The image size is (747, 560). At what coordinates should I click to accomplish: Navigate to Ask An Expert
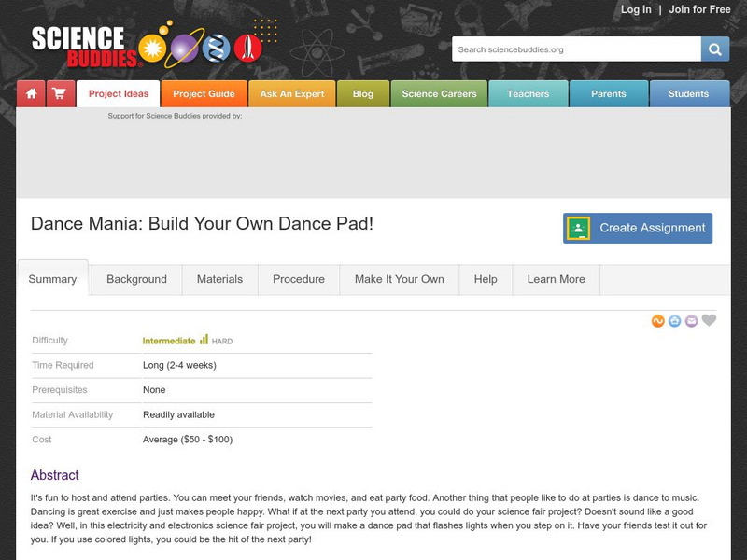click(292, 93)
